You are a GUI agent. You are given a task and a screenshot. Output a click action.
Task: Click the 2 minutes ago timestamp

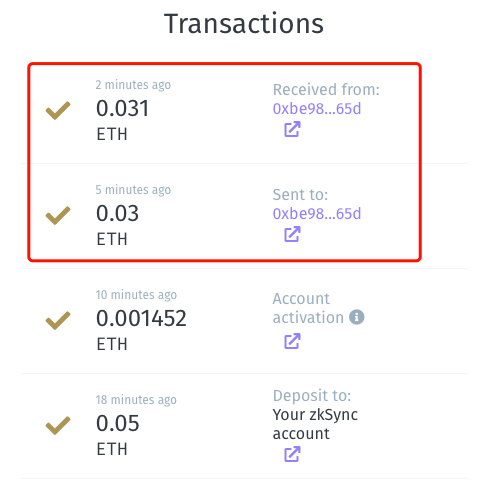tap(133, 85)
